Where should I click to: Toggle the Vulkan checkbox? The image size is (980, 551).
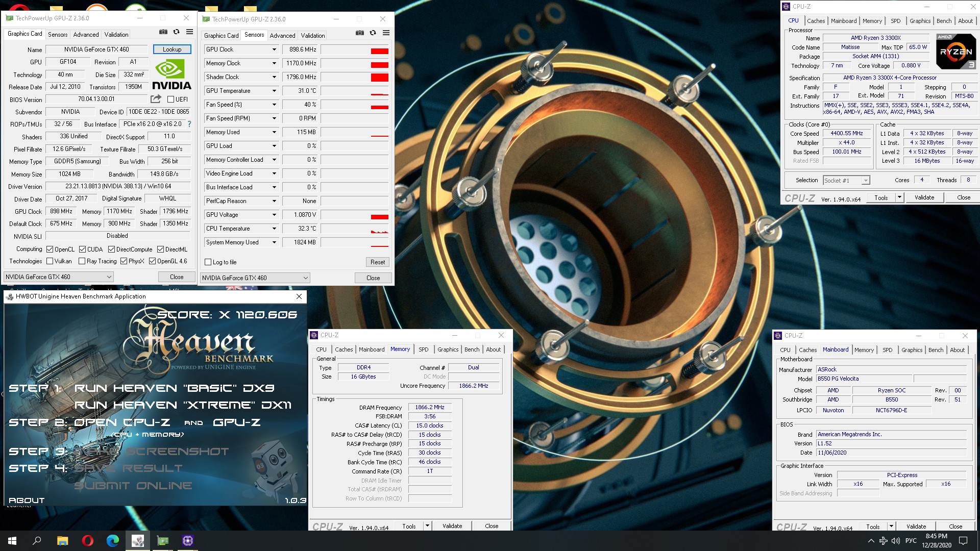point(50,261)
